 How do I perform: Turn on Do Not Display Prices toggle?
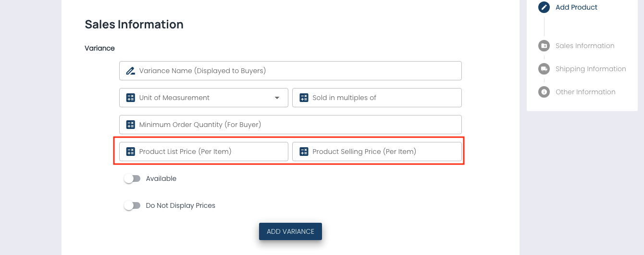pyautogui.click(x=132, y=205)
